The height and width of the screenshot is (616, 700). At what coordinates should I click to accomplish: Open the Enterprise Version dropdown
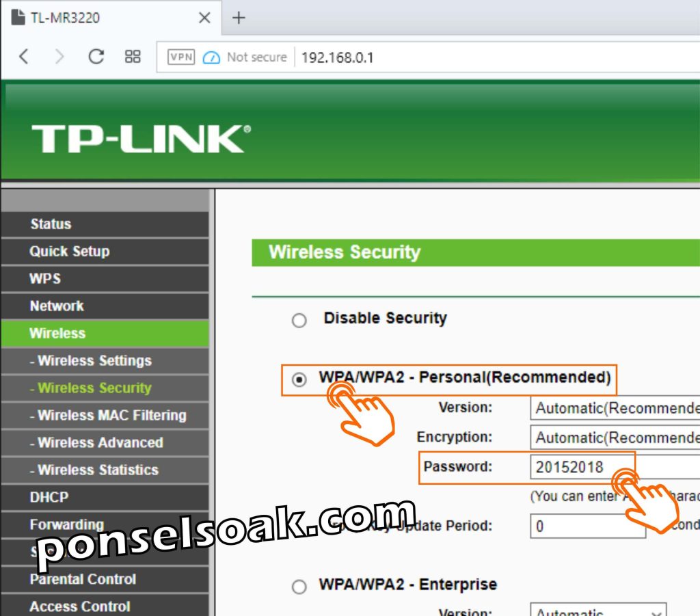click(598, 610)
